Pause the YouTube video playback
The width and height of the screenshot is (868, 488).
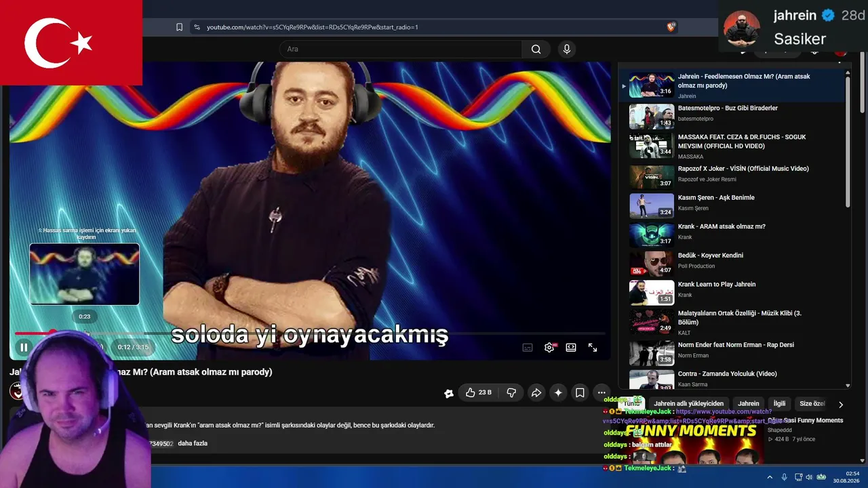point(24,347)
